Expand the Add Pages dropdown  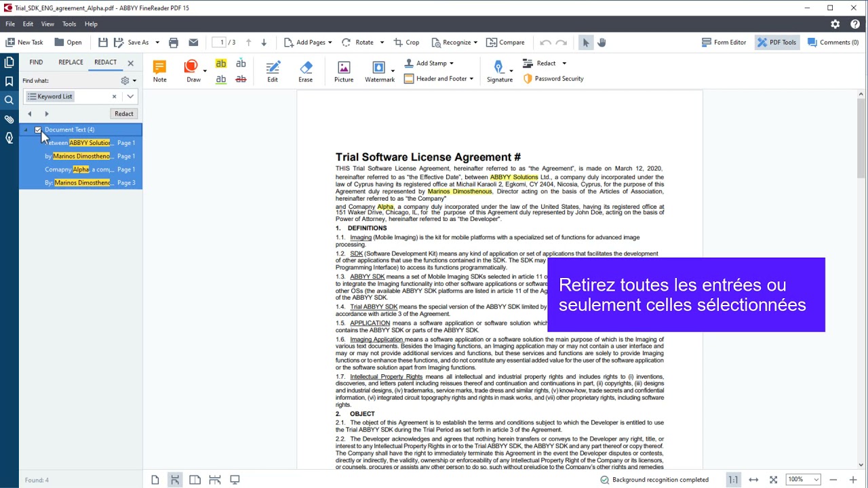tap(330, 42)
